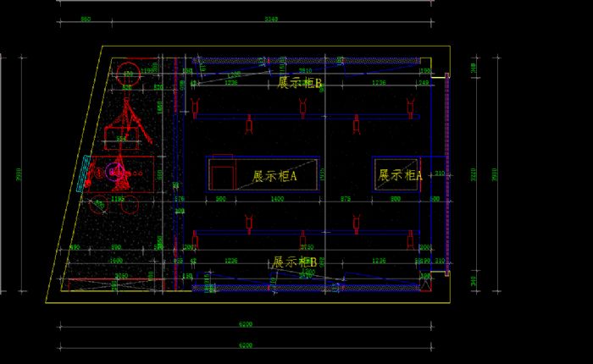Viewport: 593px width, 364px height.
Task: Click the lower 展示柜B label
Action: (x=295, y=262)
